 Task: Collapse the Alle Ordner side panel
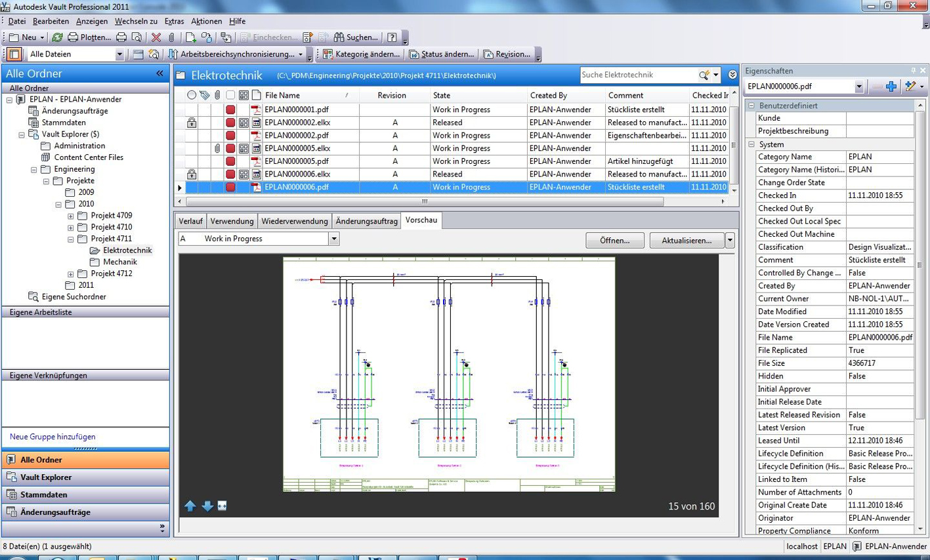coord(159,73)
